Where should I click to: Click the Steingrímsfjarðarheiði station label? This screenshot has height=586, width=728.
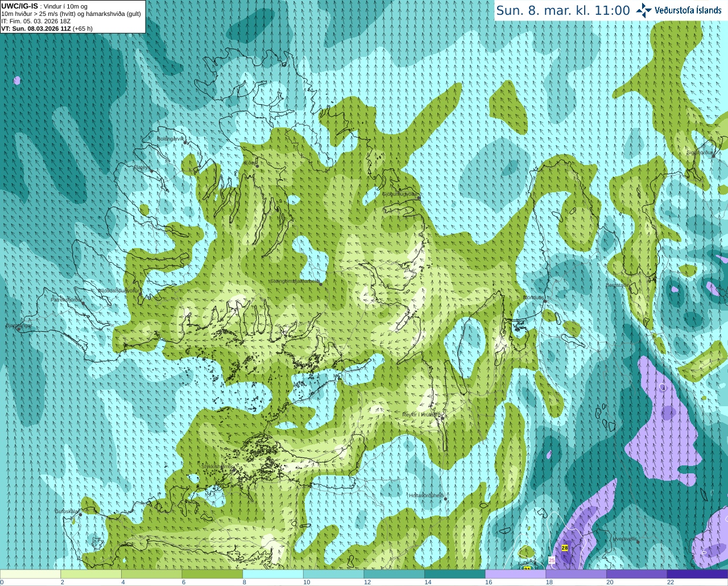[x=295, y=281]
